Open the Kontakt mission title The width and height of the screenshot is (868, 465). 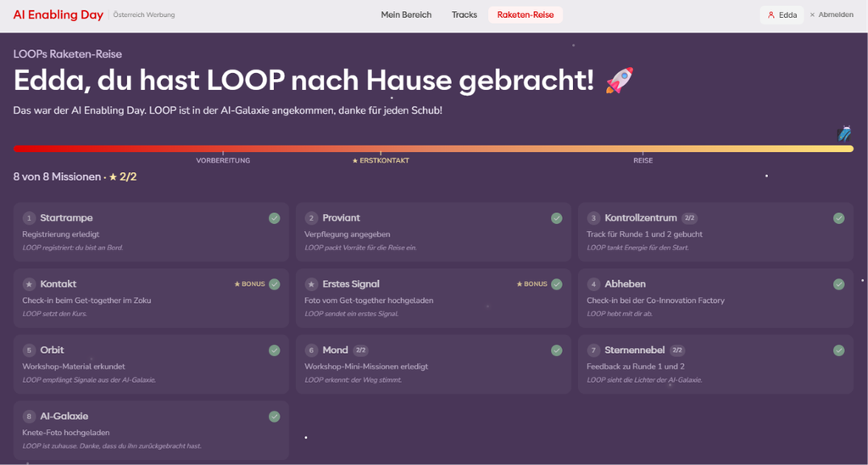pos(58,284)
